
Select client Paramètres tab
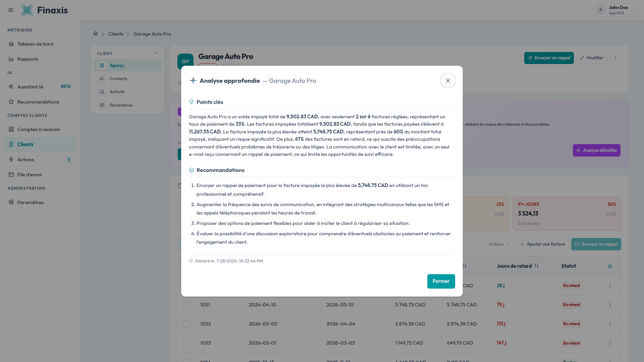pos(127,105)
